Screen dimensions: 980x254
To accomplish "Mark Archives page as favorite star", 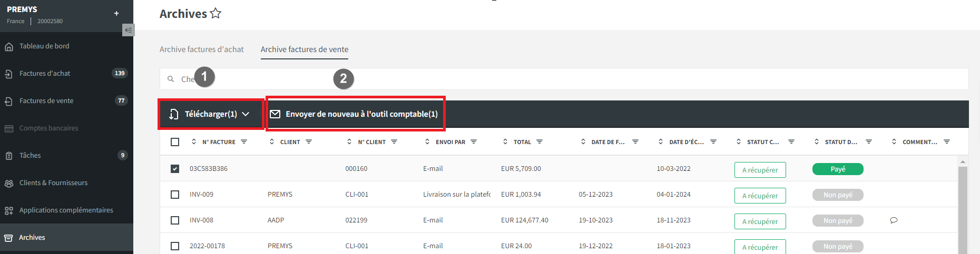I will (x=215, y=13).
